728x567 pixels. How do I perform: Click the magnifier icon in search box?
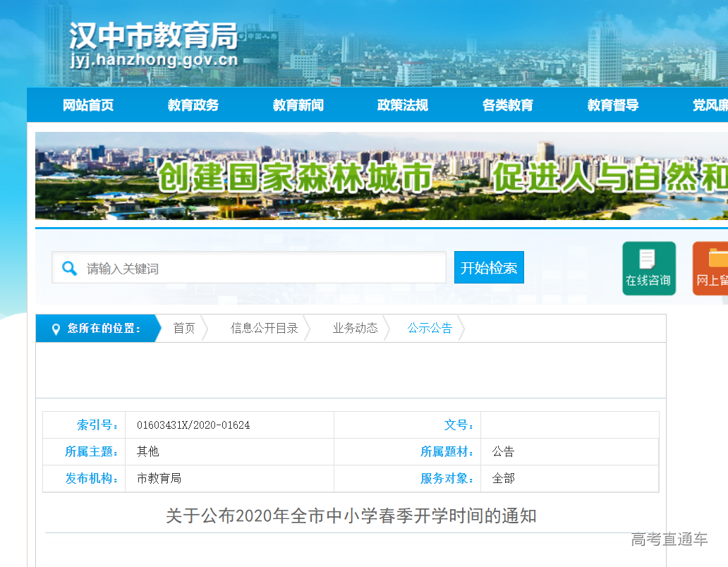(x=69, y=269)
